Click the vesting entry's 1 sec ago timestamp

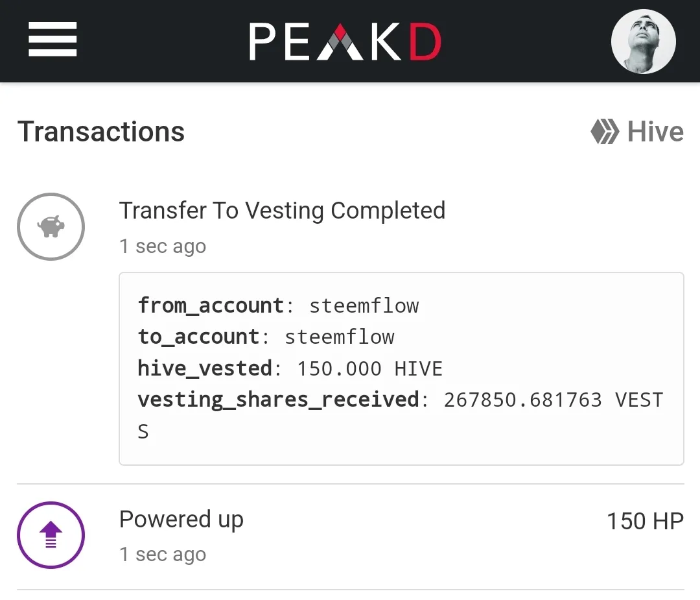tap(163, 246)
